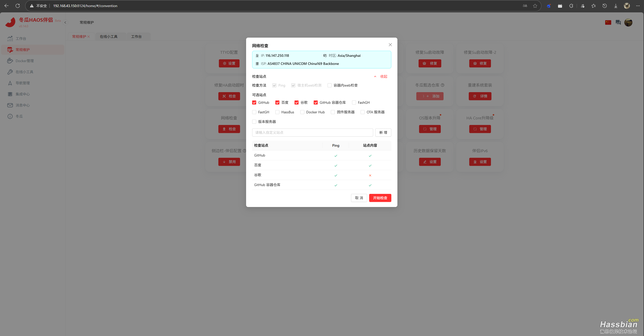Collapse the sidebar with the chevron button
This screenshot has width=644, height=336.
click(x=65, y=22)
